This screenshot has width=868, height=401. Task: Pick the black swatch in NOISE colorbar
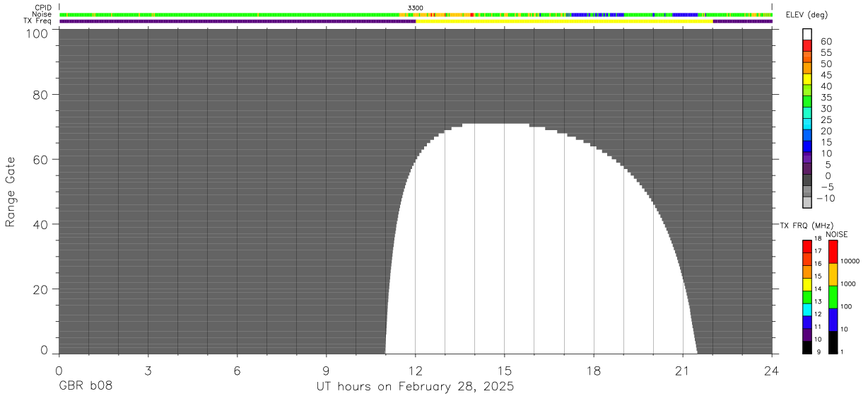[x=833, y=342]
